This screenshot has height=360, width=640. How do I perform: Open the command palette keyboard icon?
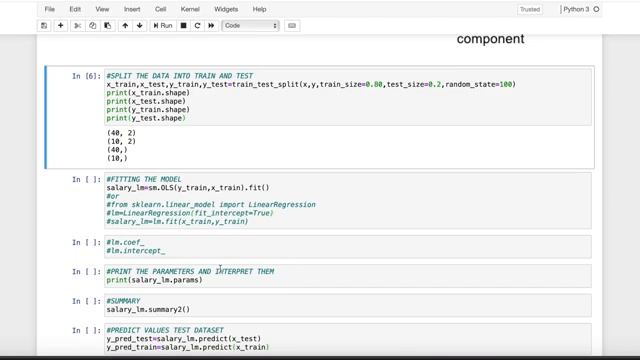(x=292, y=26)
